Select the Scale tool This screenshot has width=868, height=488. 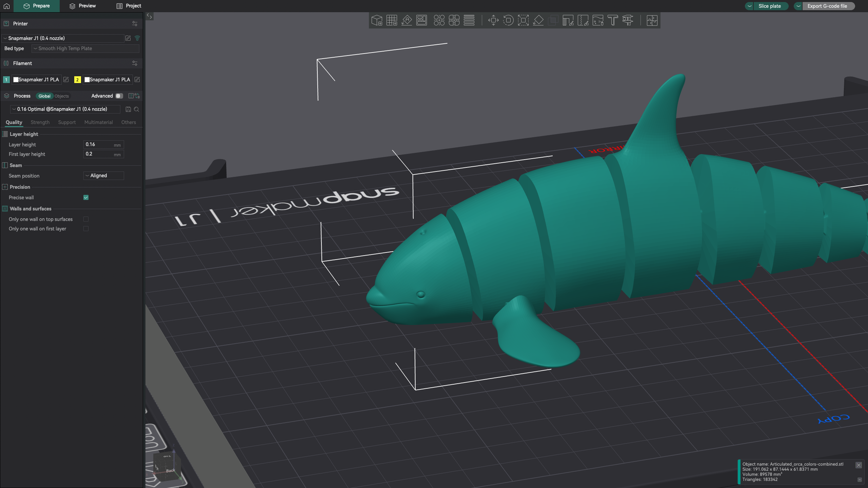524,20
